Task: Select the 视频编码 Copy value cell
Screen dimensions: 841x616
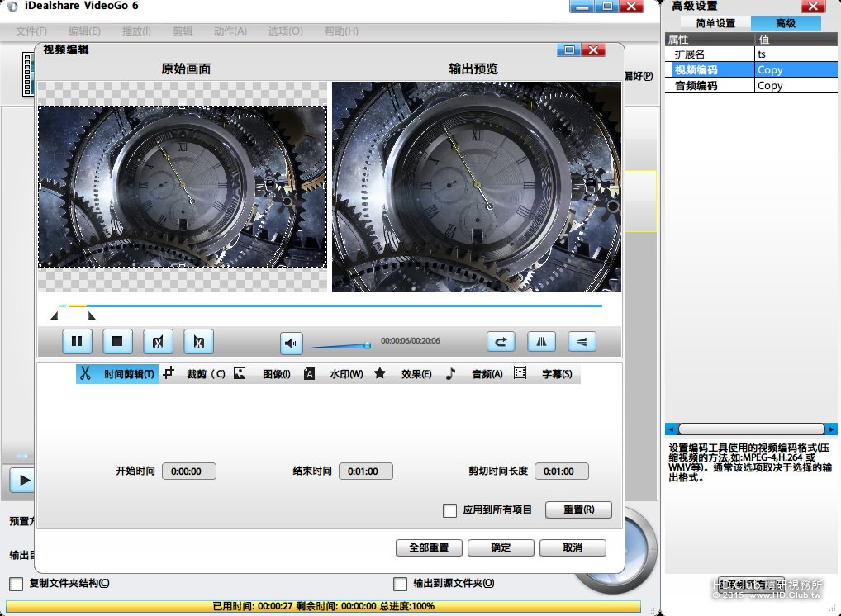Action: click(796, 69)
